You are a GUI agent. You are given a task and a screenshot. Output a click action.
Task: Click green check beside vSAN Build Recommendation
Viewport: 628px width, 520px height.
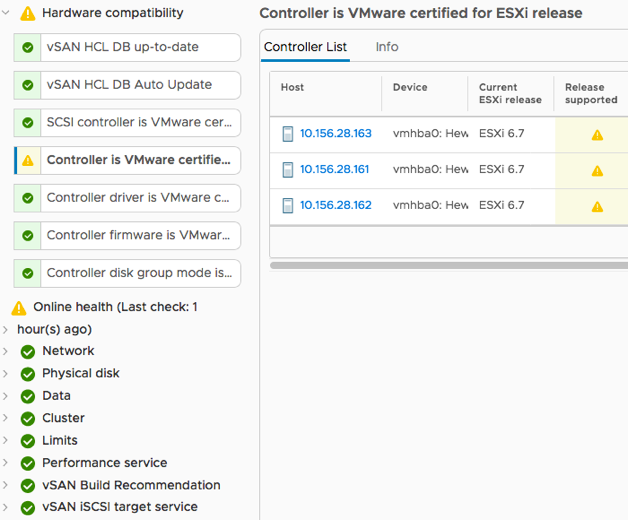[x=28, y=486]
